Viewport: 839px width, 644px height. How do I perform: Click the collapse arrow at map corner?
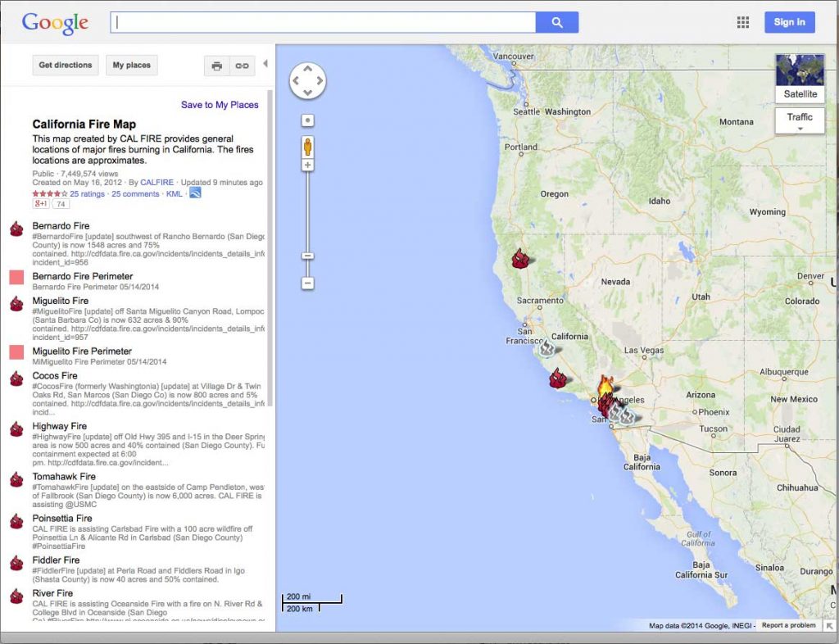pyautogui.click(x=829, y=624)
